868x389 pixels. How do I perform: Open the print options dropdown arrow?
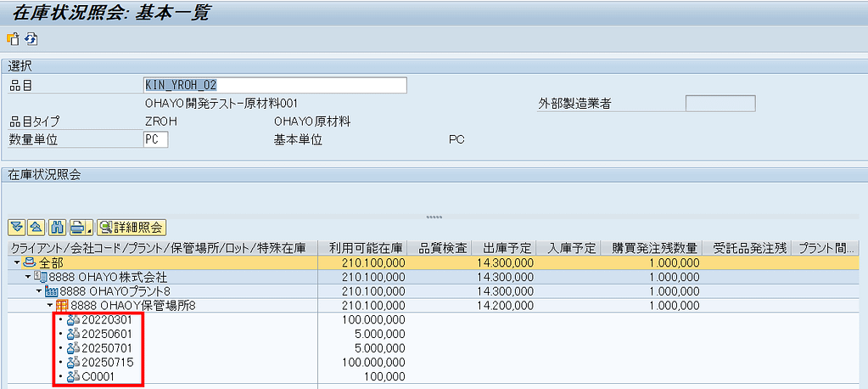tap(88, 228)
